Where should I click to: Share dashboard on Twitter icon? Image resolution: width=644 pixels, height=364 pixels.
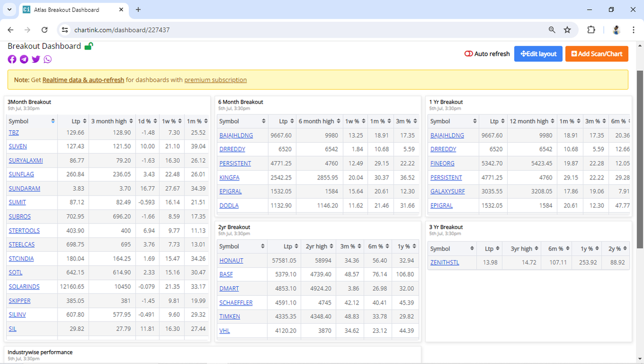[36, 59]
